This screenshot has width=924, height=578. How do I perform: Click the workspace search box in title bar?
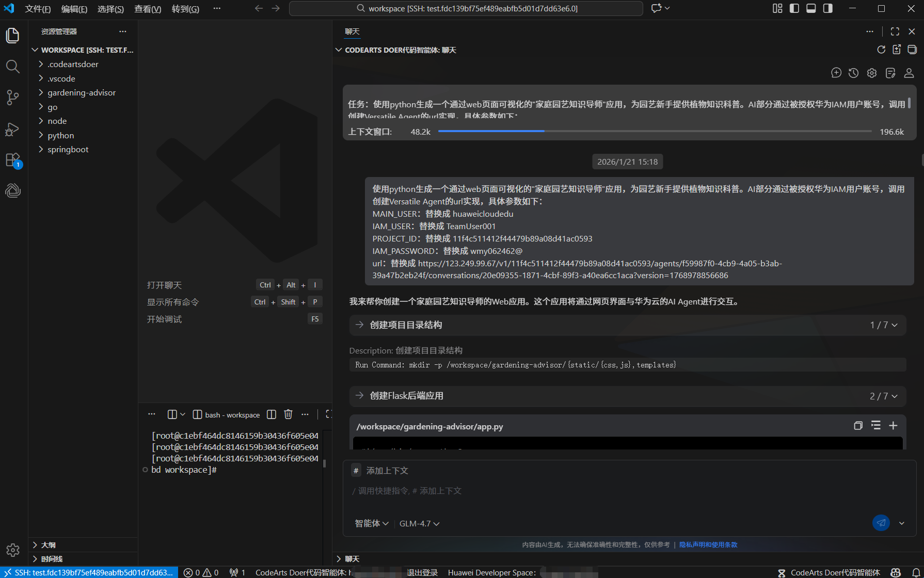(466, 8)
